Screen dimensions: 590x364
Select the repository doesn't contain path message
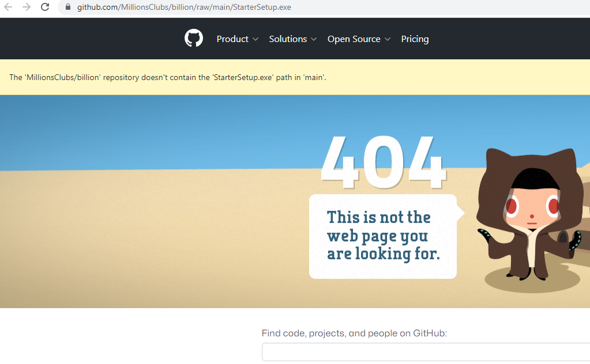pos(168,77)
